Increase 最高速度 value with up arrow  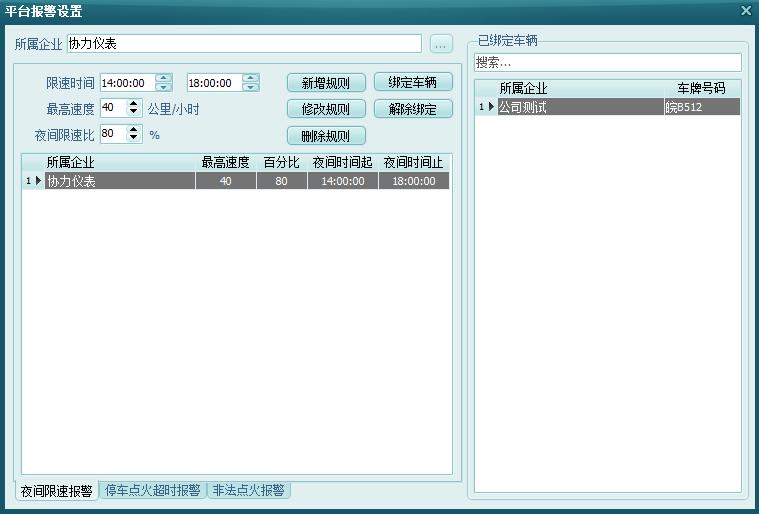[134, 104]
